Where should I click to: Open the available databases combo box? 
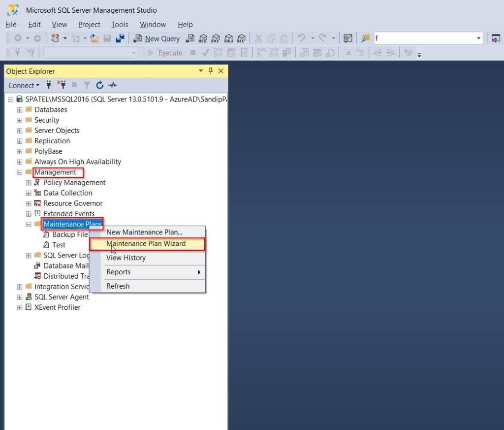point(91,52)
